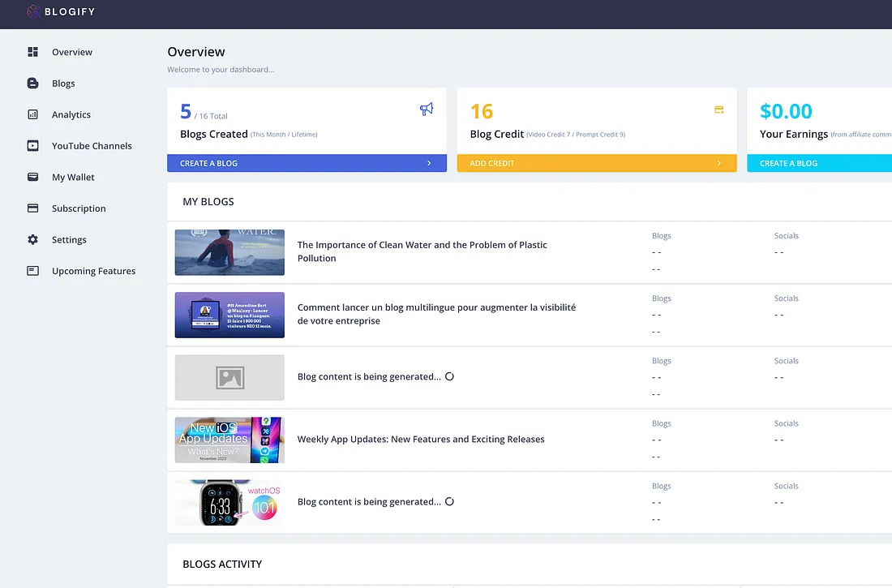The image size is (892, 588).
Task: Click the chevron on the ADD CREDIT button
Action: [x=719, y=162]
